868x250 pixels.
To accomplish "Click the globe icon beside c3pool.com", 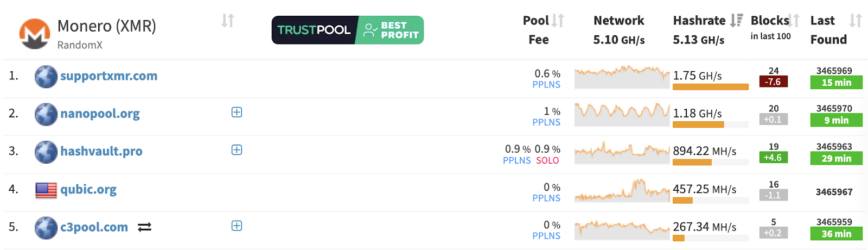I will (46, 228).
